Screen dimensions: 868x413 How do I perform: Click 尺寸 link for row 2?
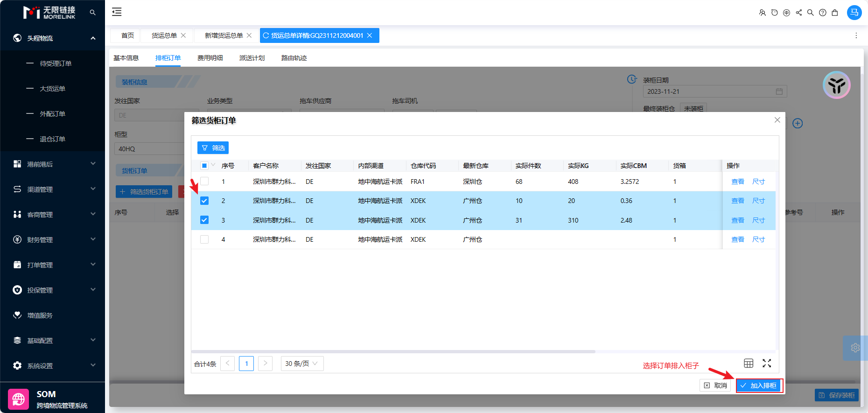coord(758,201)
